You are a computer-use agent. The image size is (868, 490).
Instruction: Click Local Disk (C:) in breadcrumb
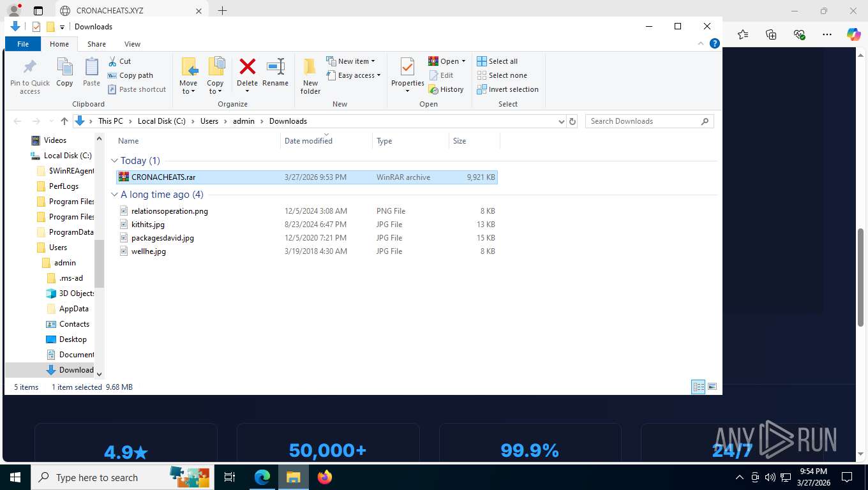(x=161, y=121)
